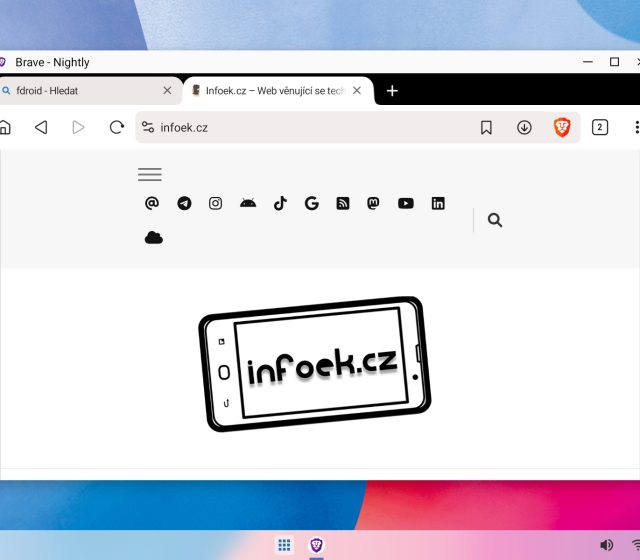Click the Instagram icon on the website
Image resolution: width=640 pixels, height=560 pixels.
[215, 203]
